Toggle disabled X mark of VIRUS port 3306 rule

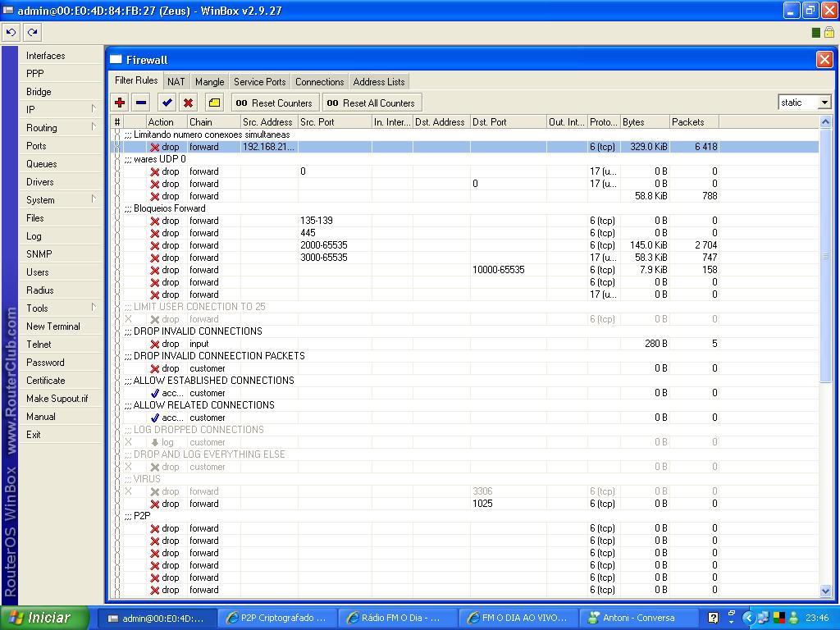[x=129, y=491]
